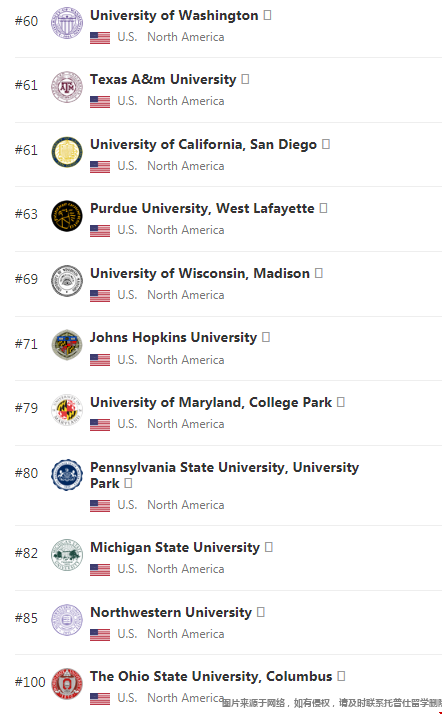
Task: Click the University of Wisconsin seal logo
Action: pos(67,281)
